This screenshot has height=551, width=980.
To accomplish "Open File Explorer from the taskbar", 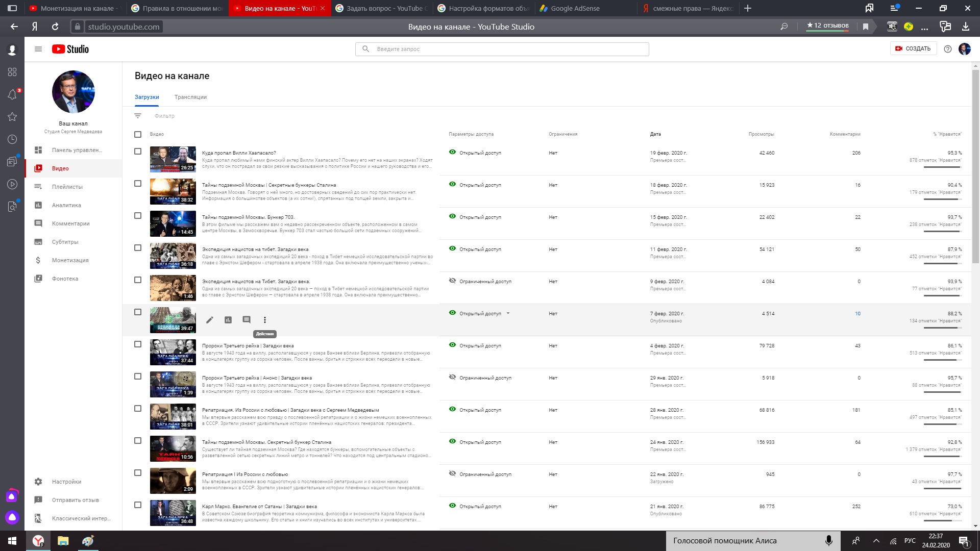I will 63,541.
